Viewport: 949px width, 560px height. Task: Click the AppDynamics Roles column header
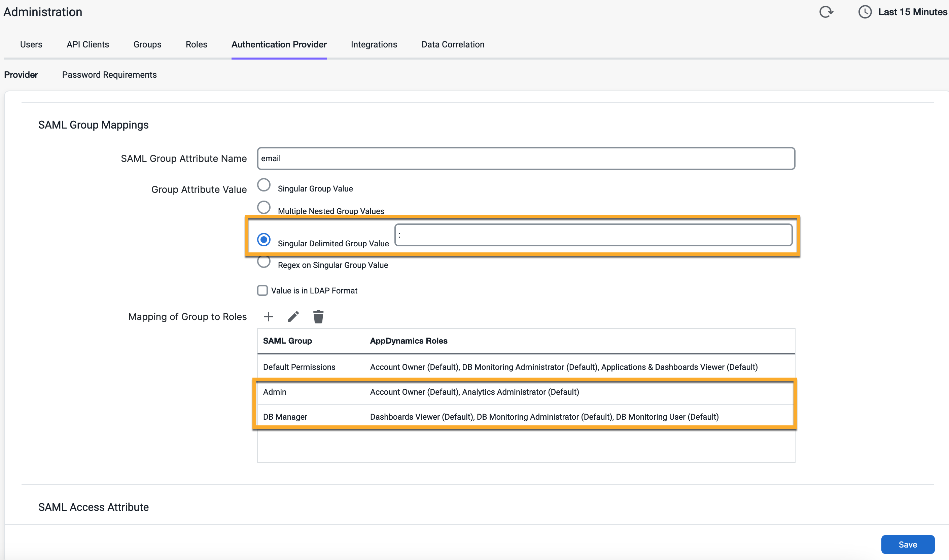coord(408,341)
